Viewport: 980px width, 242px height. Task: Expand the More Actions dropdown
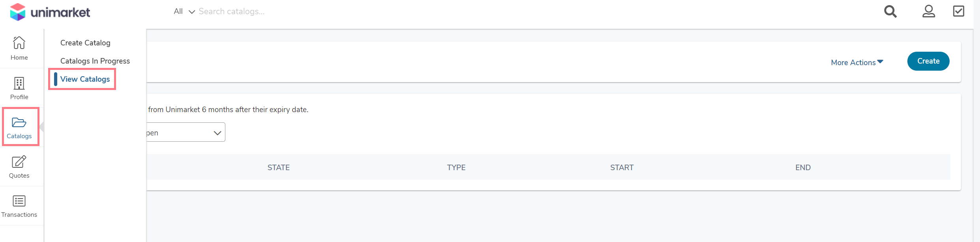point(857,62)
